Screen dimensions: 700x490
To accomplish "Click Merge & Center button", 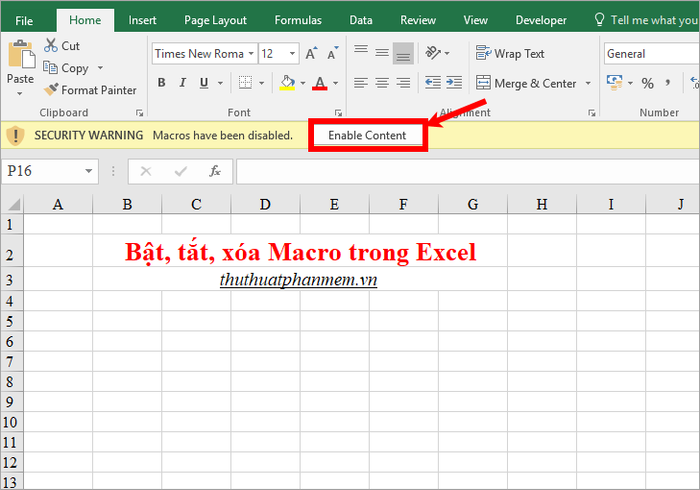I will (527, 83).
